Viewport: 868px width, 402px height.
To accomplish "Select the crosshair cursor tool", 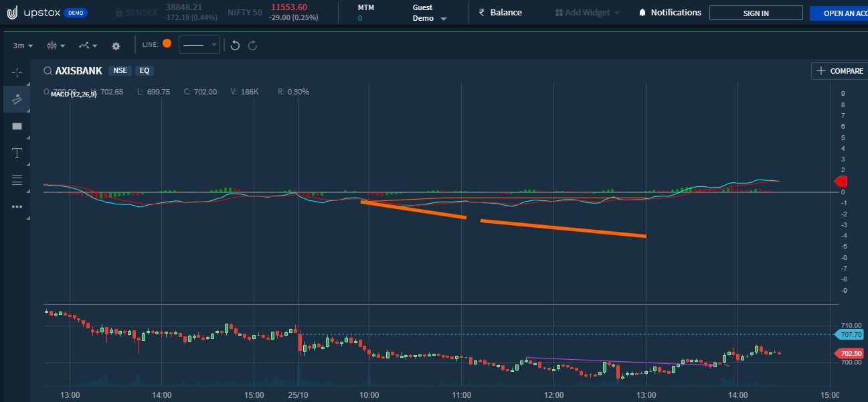I will [17, 72].
